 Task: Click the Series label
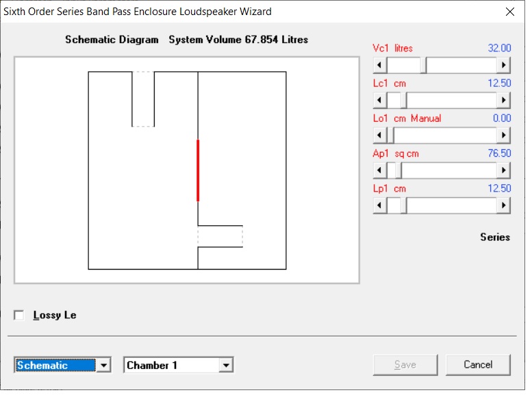tap(495, 238)
